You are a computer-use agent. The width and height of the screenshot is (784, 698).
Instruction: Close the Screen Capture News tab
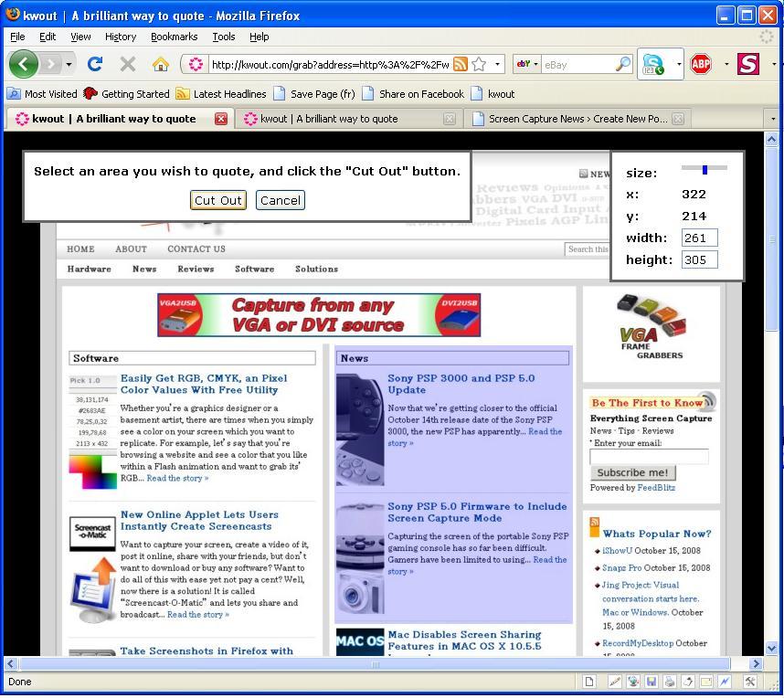[x=678, y=119]
